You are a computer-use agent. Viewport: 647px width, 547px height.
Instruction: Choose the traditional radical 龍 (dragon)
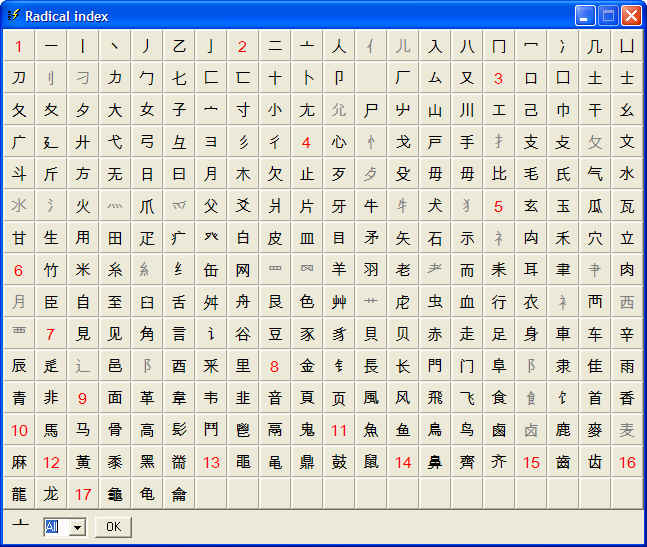pos(19,494)
